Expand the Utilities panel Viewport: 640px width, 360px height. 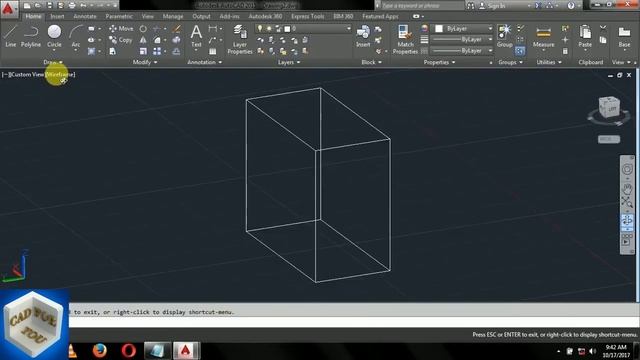549,62
